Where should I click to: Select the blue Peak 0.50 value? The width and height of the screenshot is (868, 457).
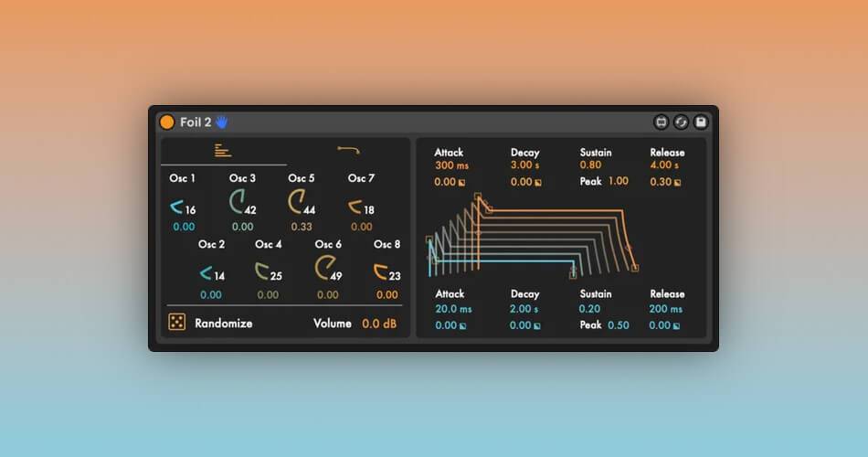pyautogui.click(x=619, y=325)
